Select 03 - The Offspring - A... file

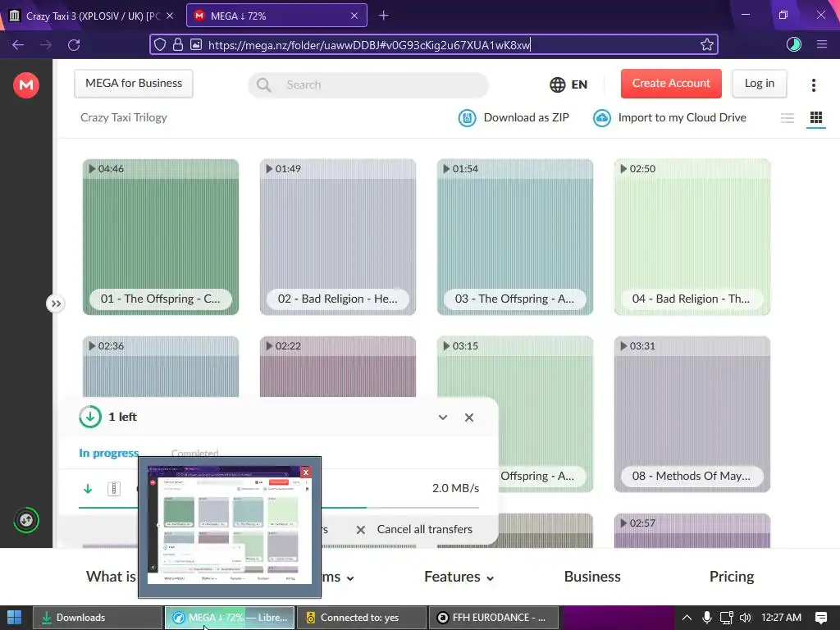pyautogui.click(x=515, y=237)
